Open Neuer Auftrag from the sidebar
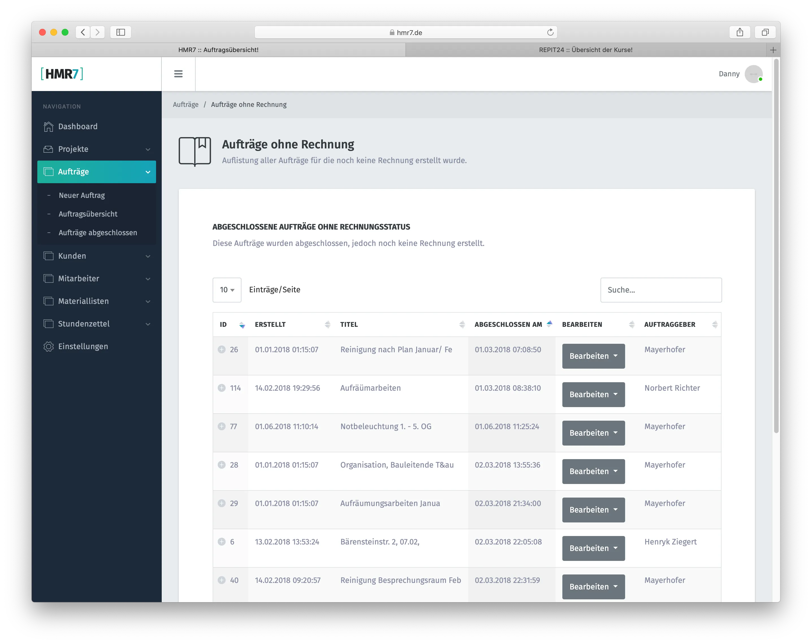 82,195
